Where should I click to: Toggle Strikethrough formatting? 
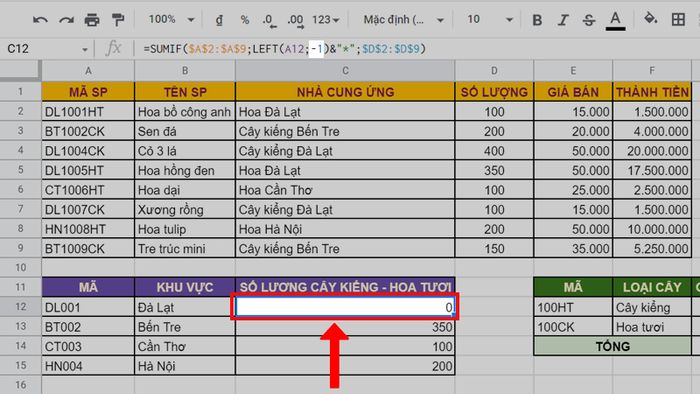[589, 20]
